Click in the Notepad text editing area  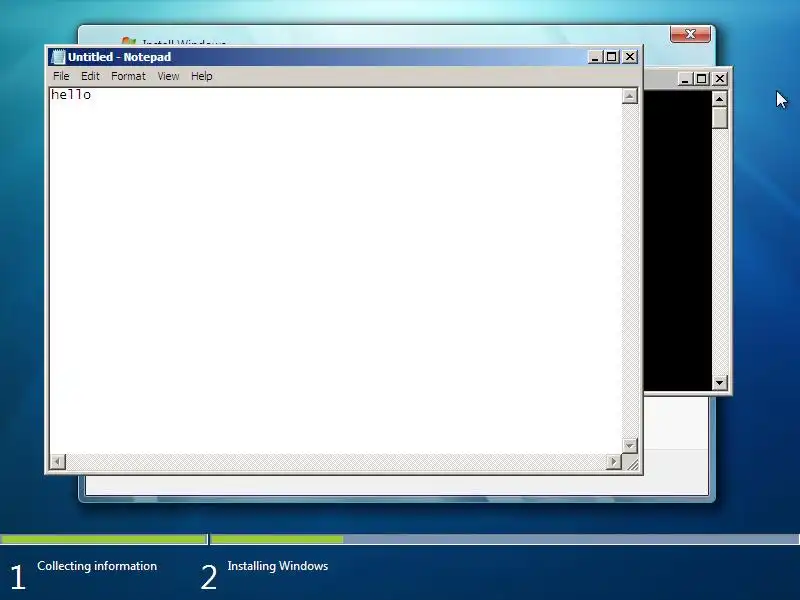[x=336, y=270]
